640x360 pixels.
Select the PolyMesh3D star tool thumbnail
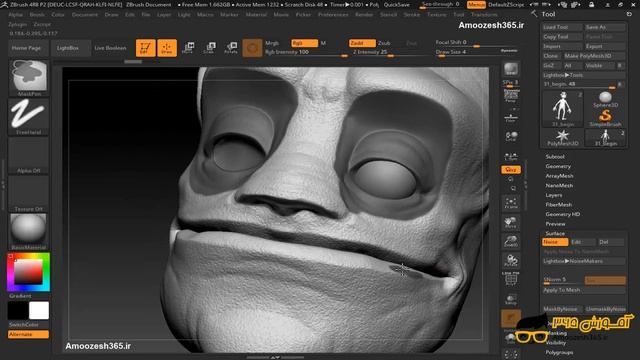point(563,138)
